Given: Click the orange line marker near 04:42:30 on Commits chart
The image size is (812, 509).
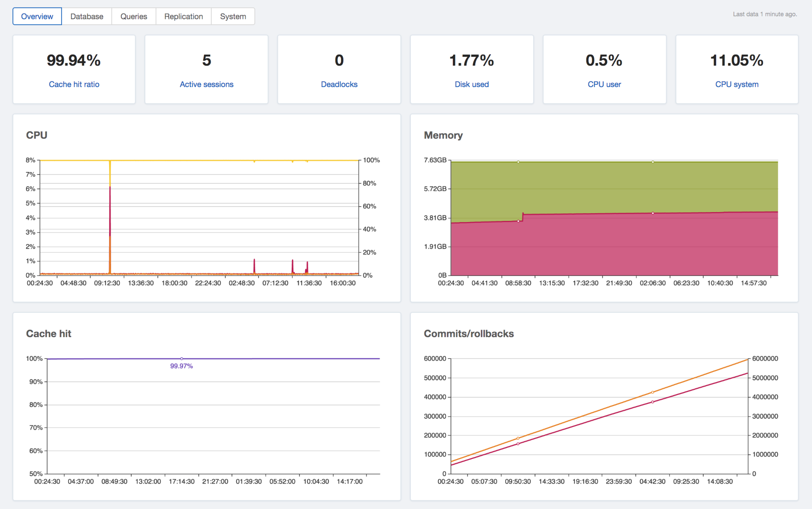Looking at the screenshot, I should 653,392.
